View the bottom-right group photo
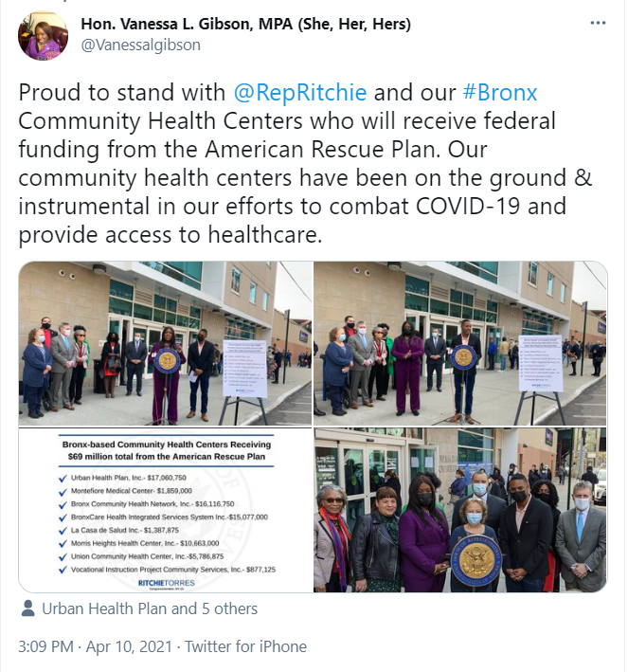Image resolution: width=628 pixels, height=672 pixels. [460, 510]
